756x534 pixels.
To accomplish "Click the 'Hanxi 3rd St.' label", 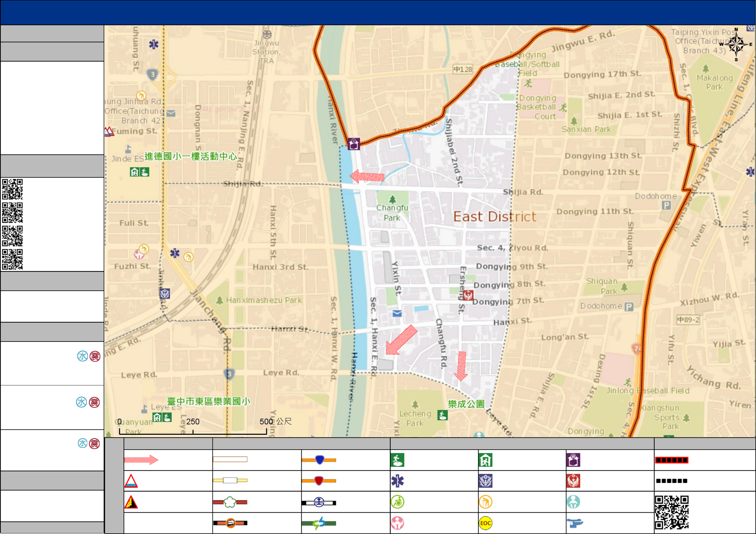I will (281, 267).
